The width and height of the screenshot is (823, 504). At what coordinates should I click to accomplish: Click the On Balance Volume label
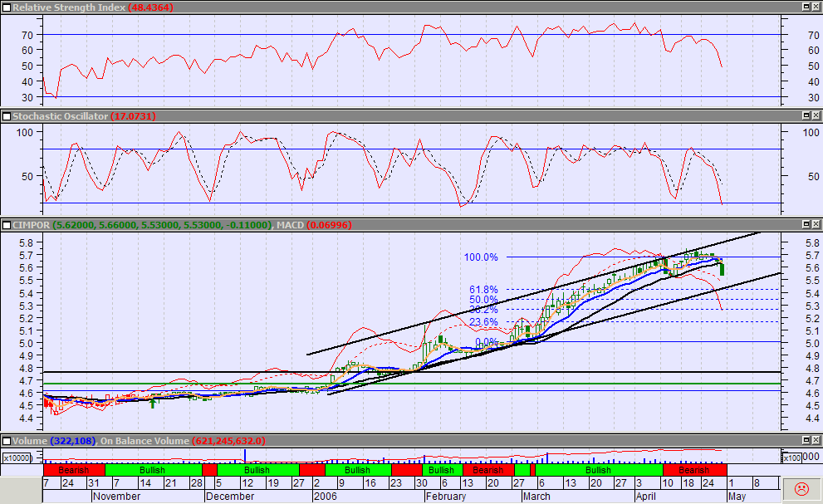144,440
